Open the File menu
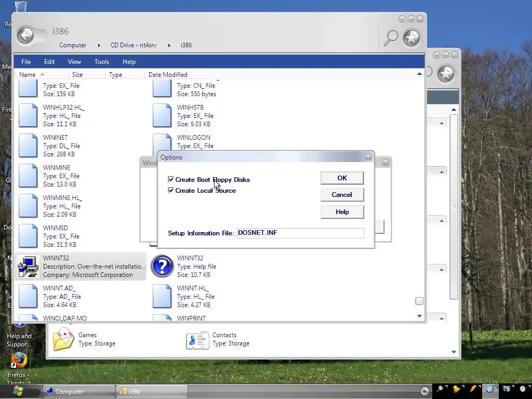 [x=26, y=62]
